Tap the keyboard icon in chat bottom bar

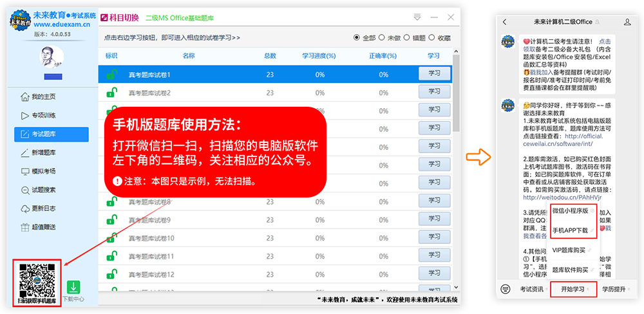pyautogui.click(x=506, y=289)
